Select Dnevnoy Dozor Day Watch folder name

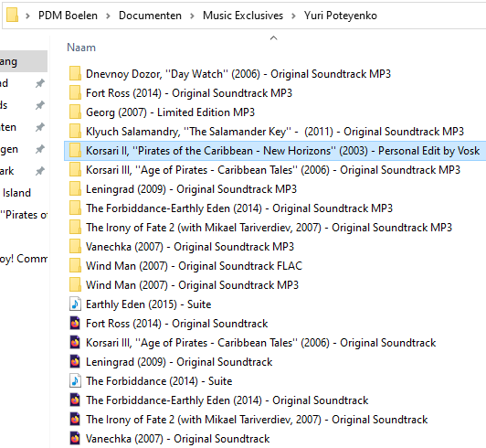pos(238,74)
